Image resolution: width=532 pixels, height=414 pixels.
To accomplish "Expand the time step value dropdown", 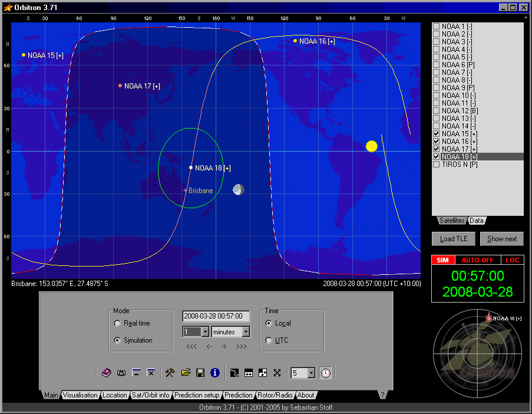I will pos(205,332).
